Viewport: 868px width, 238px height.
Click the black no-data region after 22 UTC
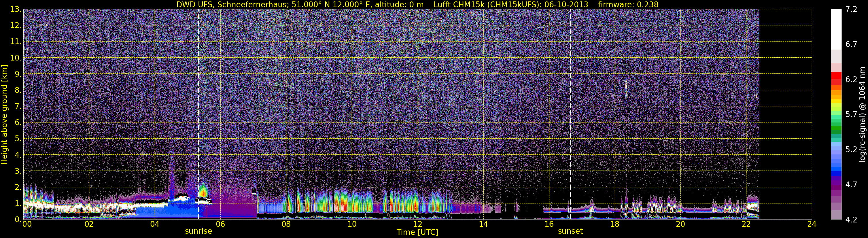pos(785,114)
